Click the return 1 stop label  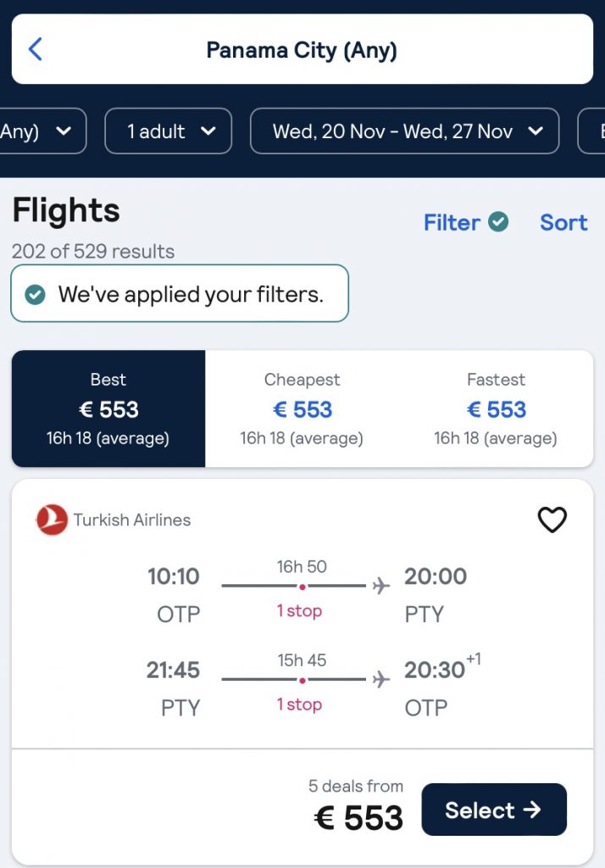[299, 704]
